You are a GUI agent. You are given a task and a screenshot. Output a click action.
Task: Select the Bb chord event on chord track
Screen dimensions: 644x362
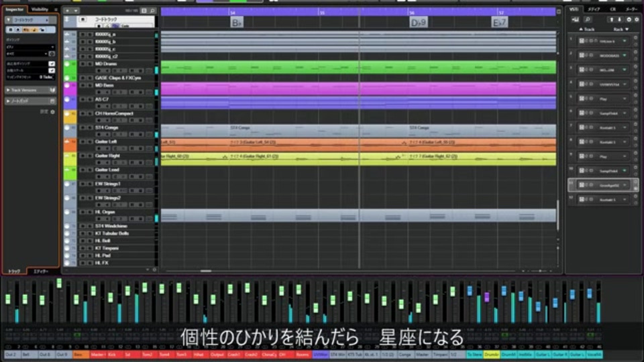pos(237,22)
